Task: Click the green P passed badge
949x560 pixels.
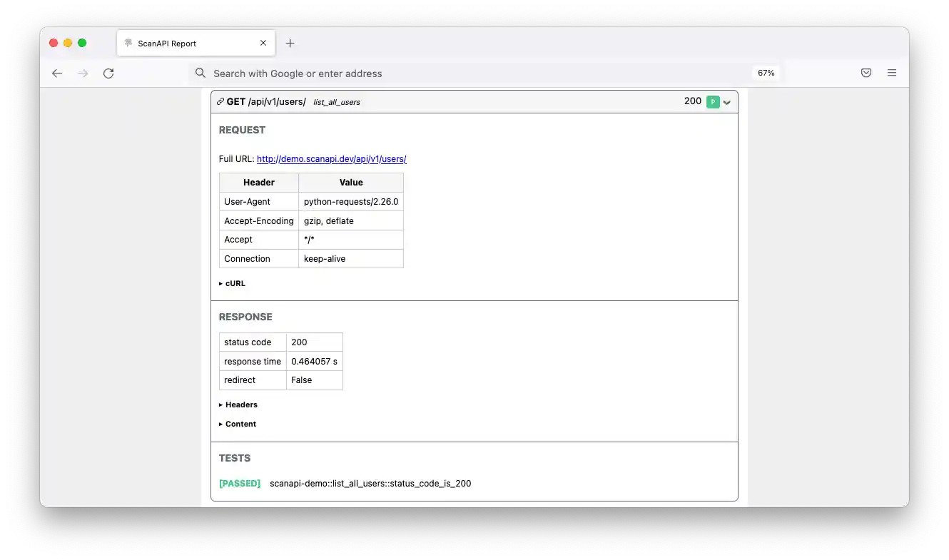Action: (712, 102)
